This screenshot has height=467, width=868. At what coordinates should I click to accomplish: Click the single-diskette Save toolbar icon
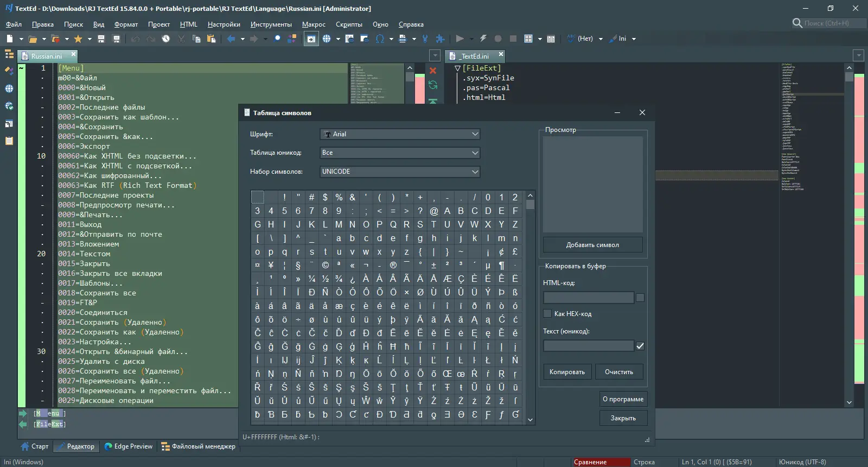coord(101,39)
